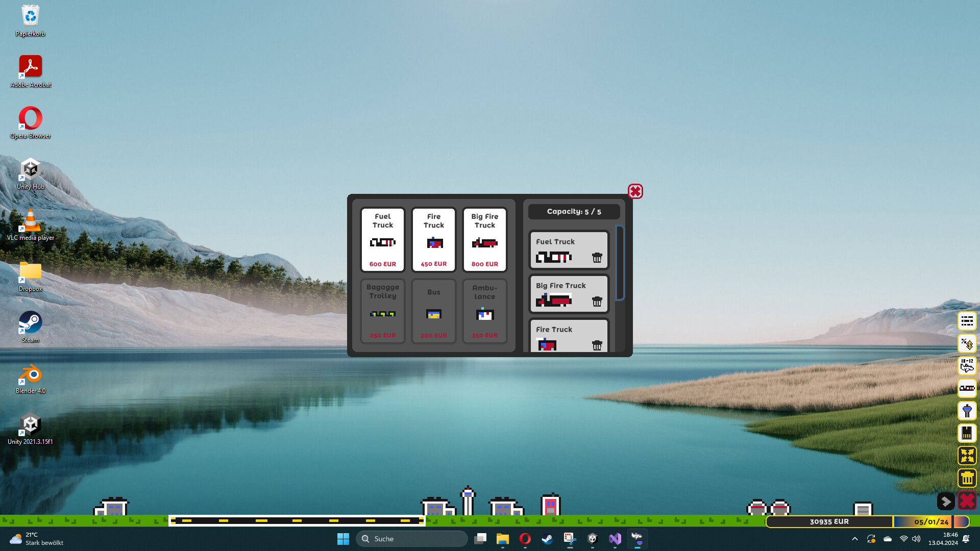Expand hidden icons in the system tray
Viewport: 980px width, 551px height.
pyautogui.click(x=855, y=539)
